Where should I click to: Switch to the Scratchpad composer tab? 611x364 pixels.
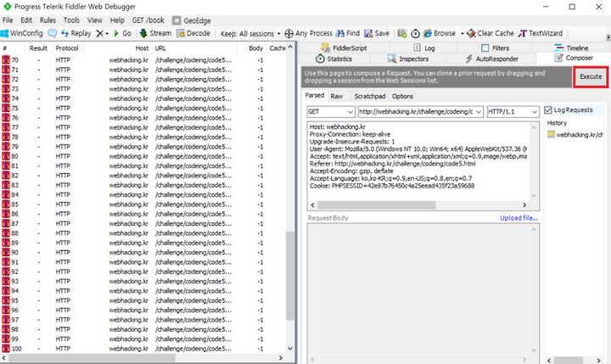[x=370, y=96]
